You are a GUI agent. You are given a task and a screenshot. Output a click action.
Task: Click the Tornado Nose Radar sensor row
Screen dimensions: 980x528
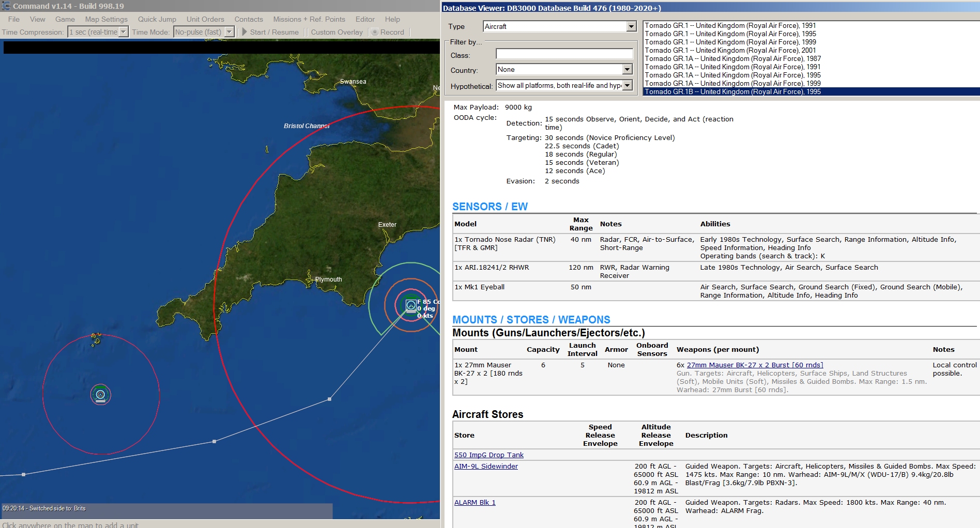(x=716, y=247)
